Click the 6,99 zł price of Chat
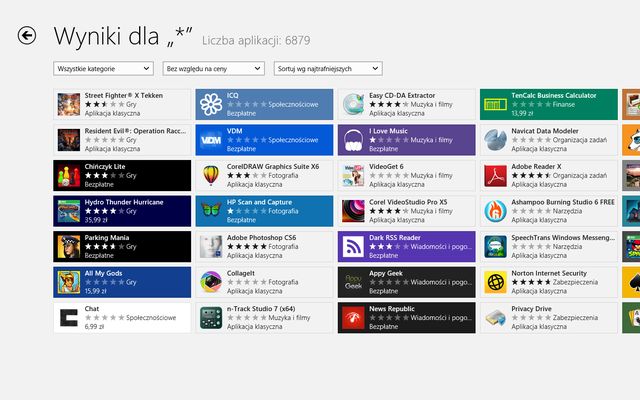This screenshot has width=640, height=400. [94, 327]
